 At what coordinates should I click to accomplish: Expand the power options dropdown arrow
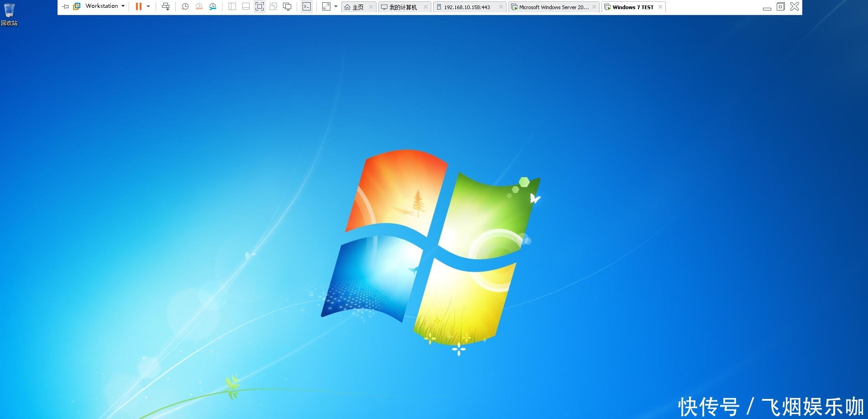pos(148,6)
